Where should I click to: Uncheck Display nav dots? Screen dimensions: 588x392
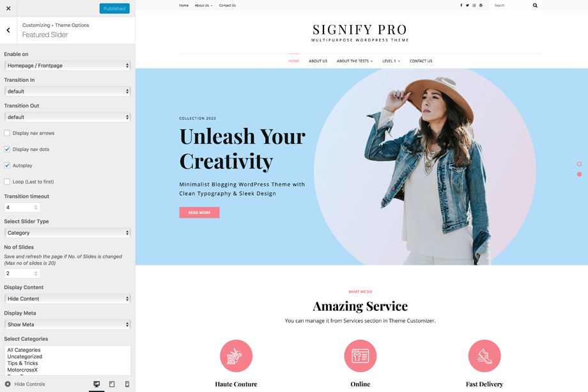tap(7, 149)
